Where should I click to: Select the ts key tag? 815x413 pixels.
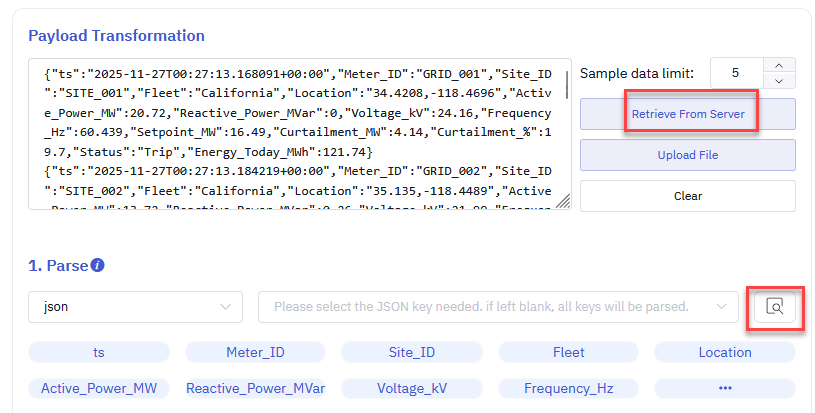[x=97, y=352]
